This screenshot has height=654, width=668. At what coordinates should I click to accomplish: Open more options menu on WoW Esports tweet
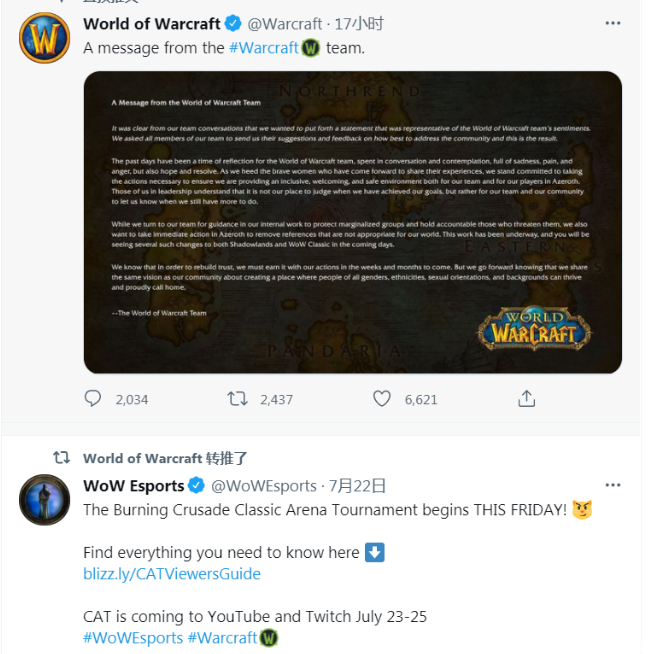coord(613,485)
